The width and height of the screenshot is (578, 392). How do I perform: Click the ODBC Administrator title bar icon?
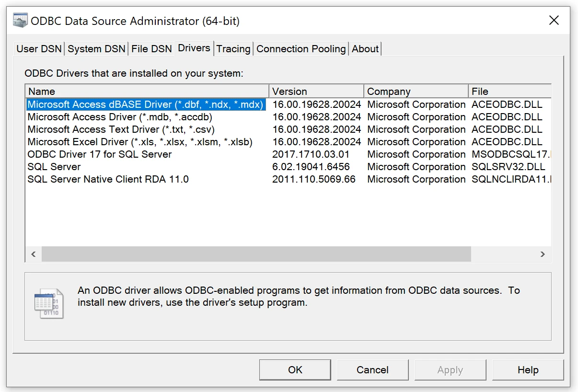click(20, 21)
